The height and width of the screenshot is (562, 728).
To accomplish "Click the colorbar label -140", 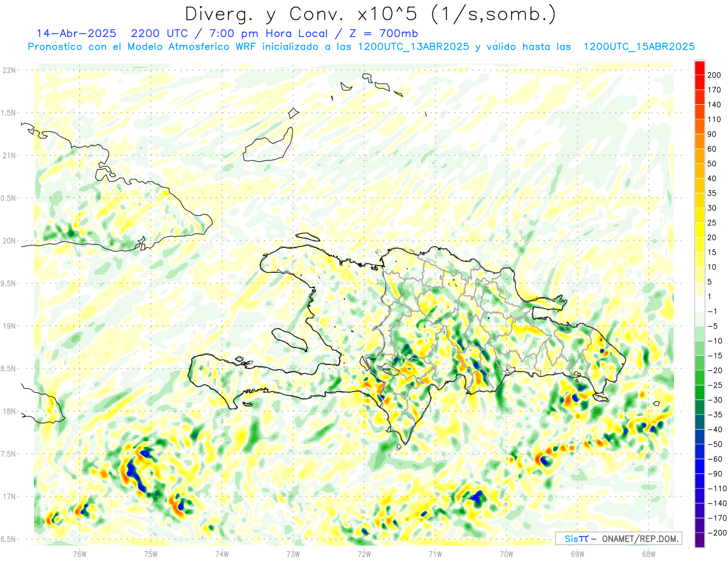I will pos(716,503).
